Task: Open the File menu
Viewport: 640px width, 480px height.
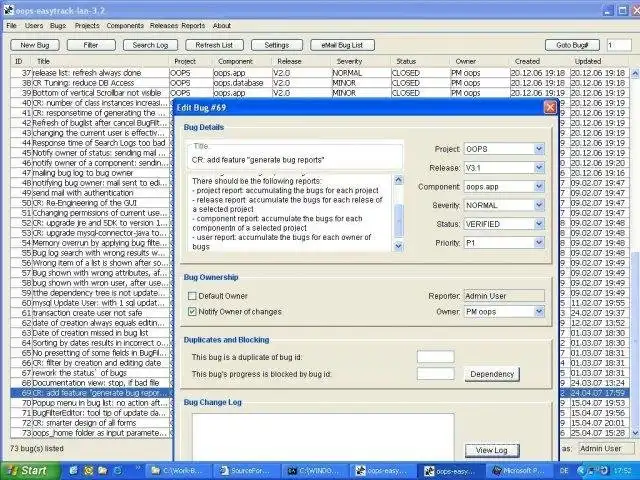Action: (x=11, y=25)
